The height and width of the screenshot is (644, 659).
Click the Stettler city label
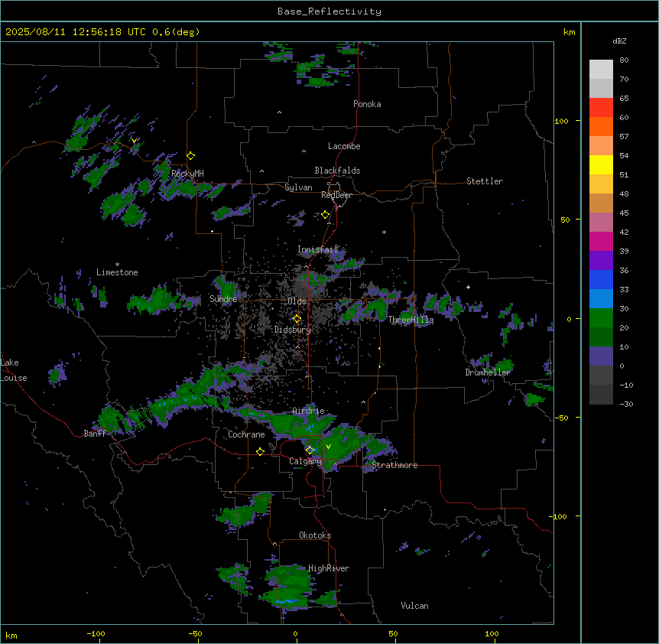(x=485, y=181)
